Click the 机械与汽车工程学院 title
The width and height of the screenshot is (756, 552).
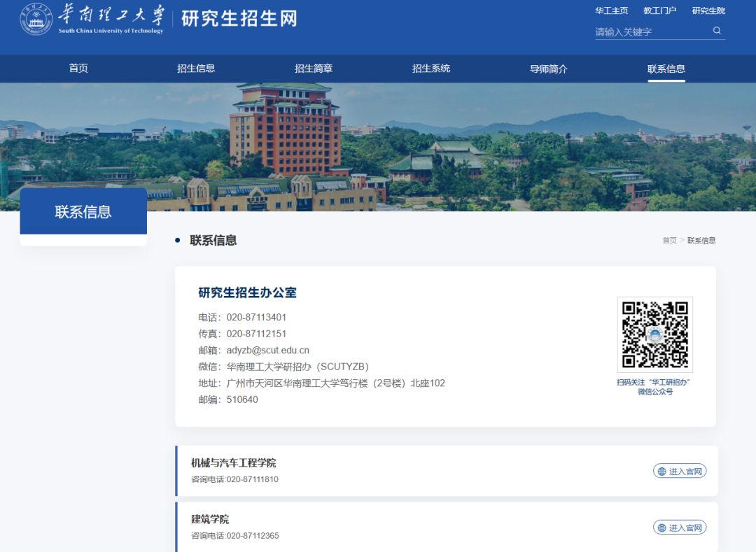[233, 463]
